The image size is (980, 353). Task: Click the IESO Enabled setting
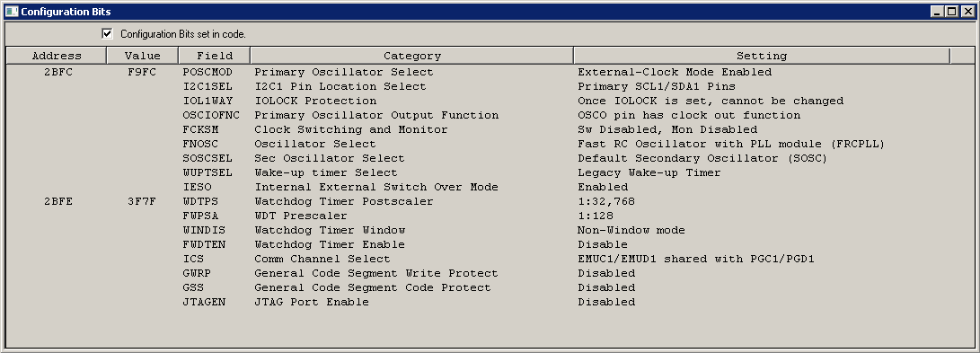[603, 187]
